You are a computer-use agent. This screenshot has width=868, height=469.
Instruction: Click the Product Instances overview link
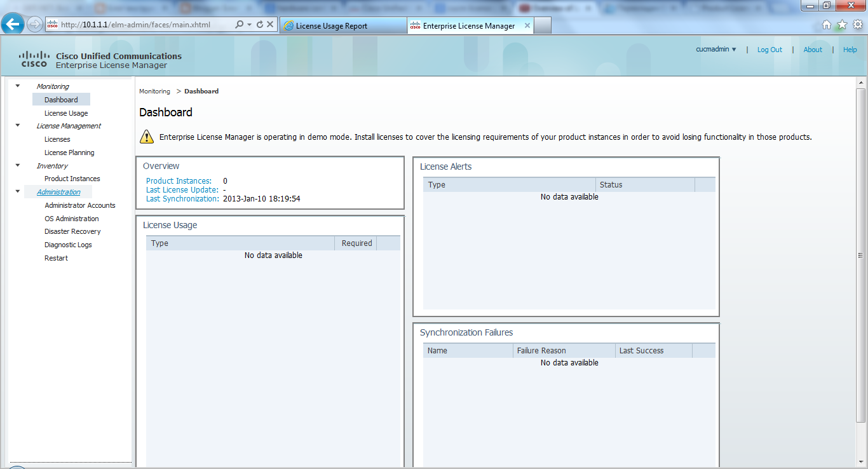[179, 181]
